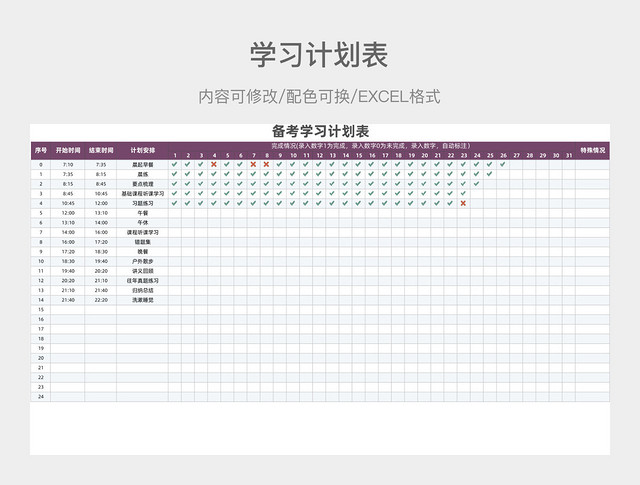Click the 备考学习计划表 sheet title
Screen dimensions: 640x485
pyautogui.click(x=320, y=131)
